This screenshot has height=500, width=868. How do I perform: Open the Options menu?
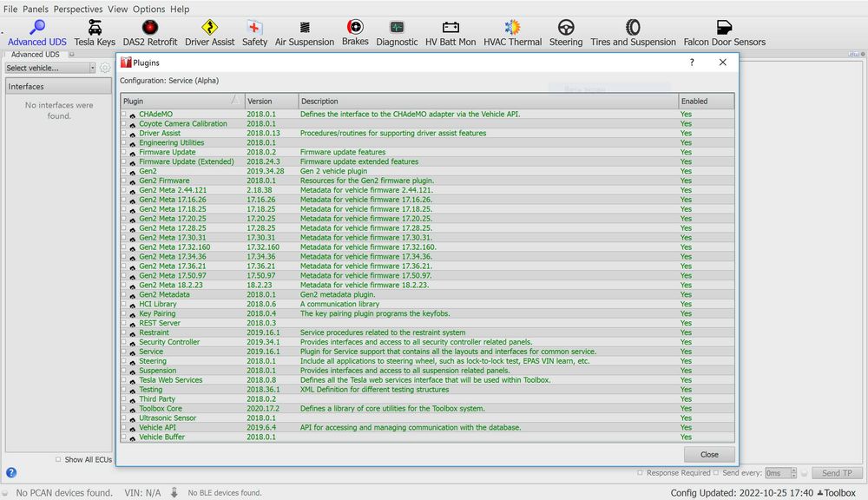pyautogui.click(x=149, y=9)
